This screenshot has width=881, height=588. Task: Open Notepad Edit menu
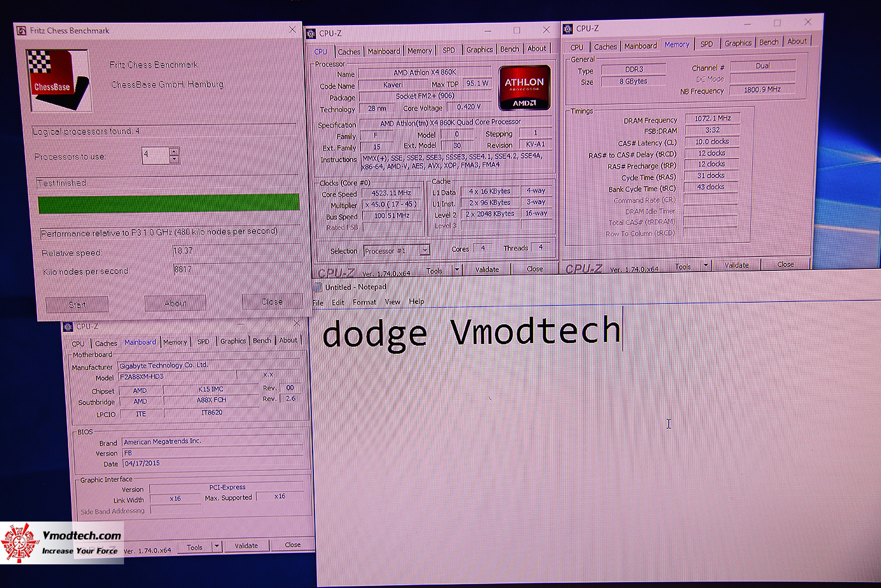[338, 302]
